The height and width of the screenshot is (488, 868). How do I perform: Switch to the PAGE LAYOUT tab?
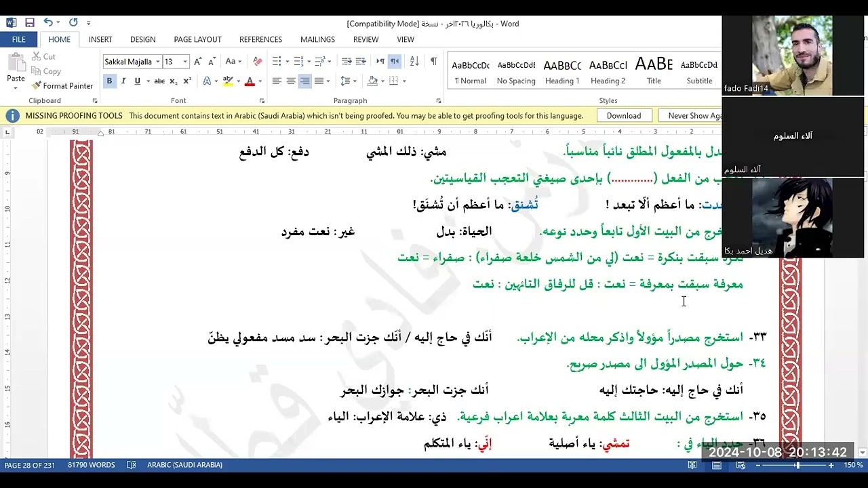coord(197,39)
